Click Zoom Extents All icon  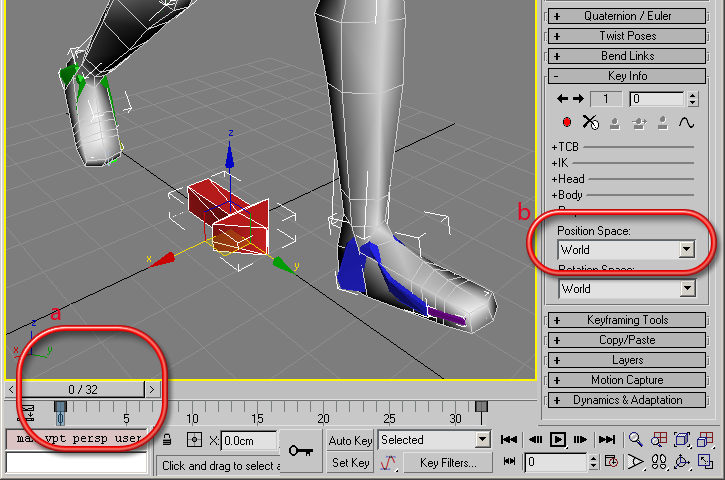[x=705, y=439]
